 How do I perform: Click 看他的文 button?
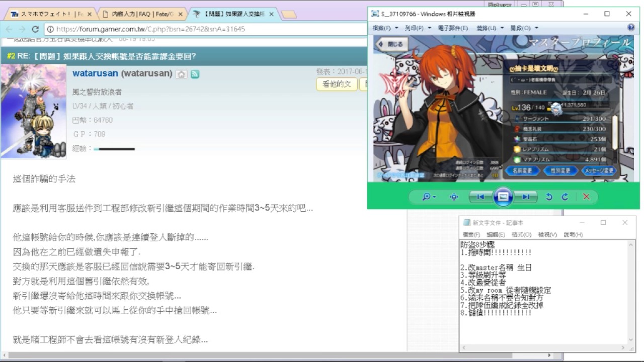pos(337,84)
